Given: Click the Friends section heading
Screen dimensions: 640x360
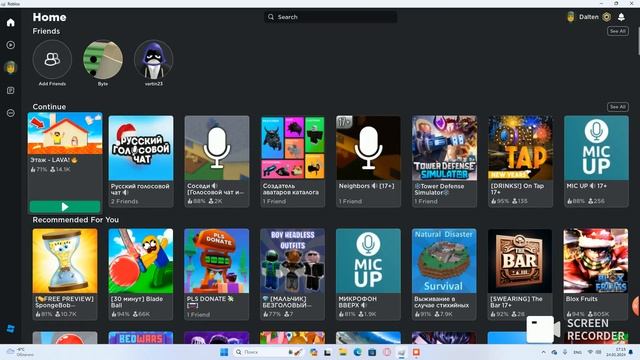Looking at the screenshot, I should [x=46, y=31].
